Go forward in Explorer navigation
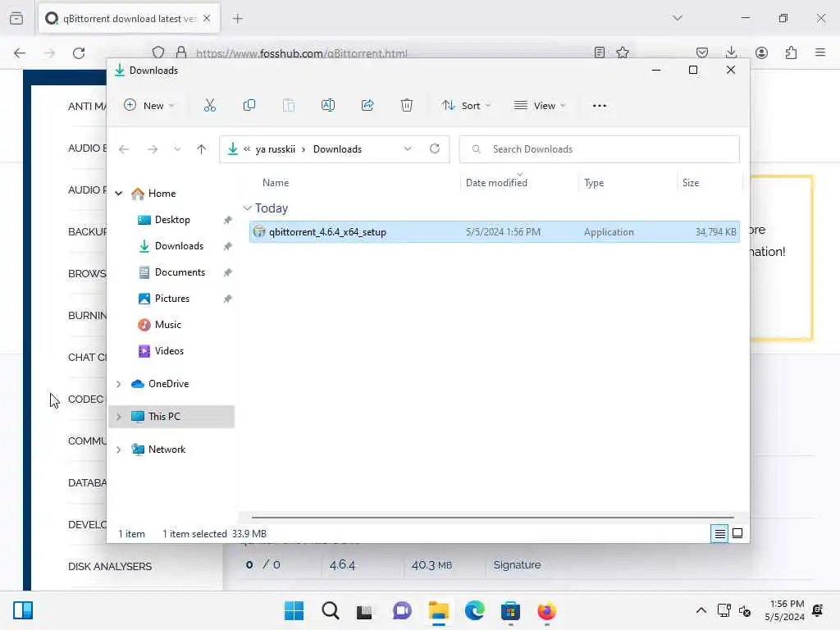This screenshot has height=630, width=840. click(x=153, y=149)
